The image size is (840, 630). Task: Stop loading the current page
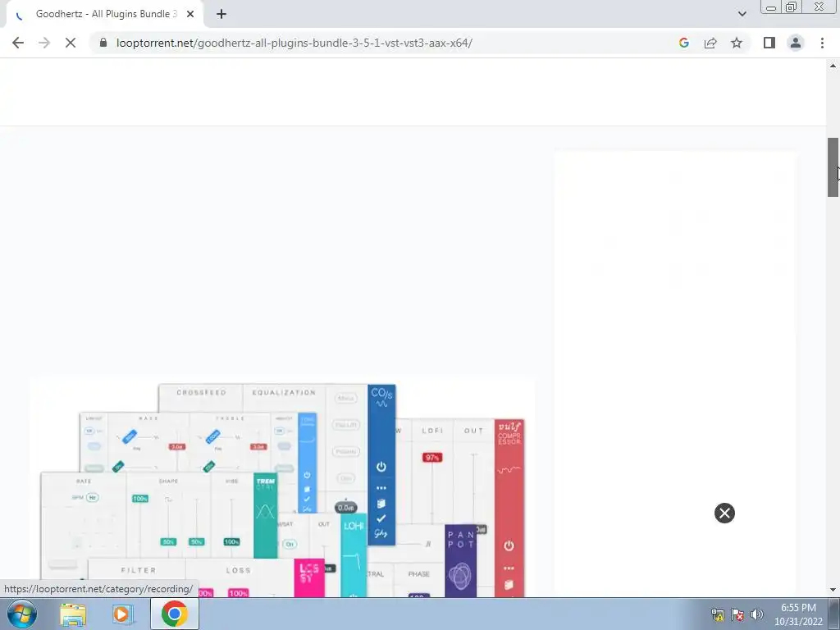click(71, 43)
